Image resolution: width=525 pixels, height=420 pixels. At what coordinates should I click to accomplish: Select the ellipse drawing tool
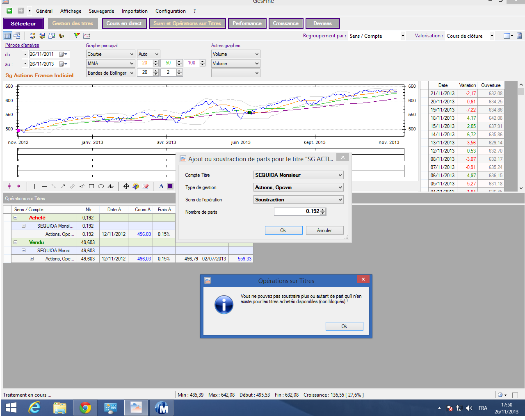click(x=101, y=186)
